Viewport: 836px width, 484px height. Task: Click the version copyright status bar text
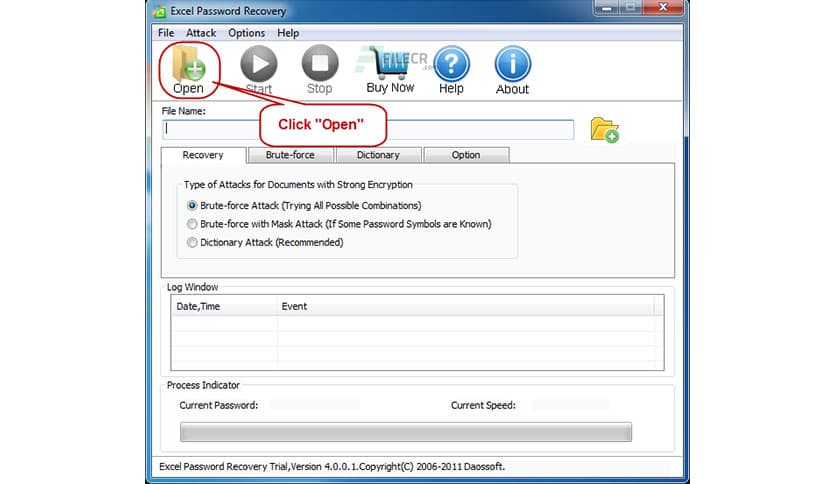(x=332, y=466)
